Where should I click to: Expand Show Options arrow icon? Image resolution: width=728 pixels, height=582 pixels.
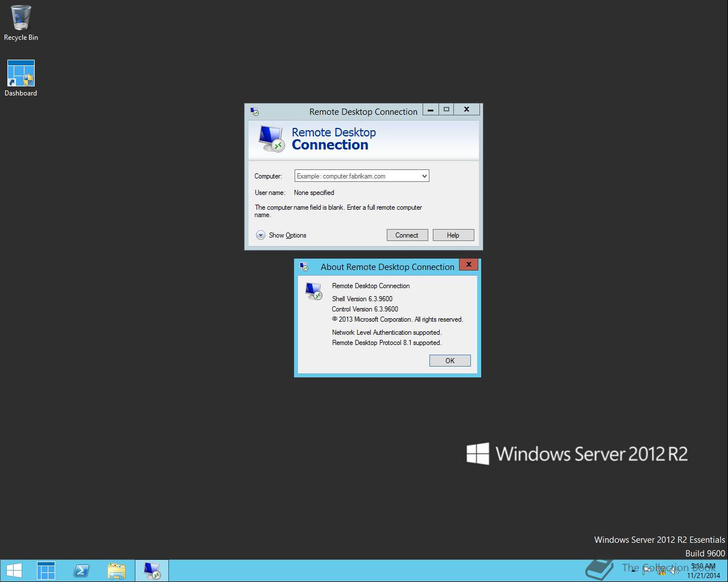[260, 235]
